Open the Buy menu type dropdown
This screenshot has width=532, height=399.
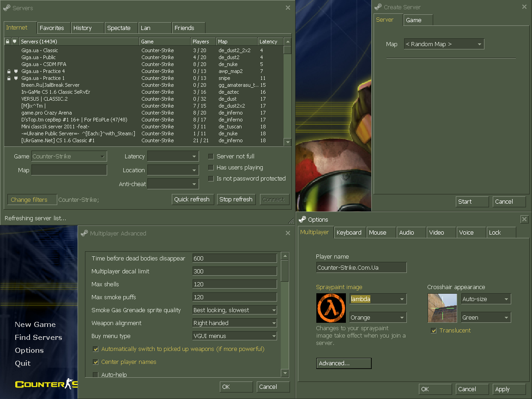click(x=235, y=336)
